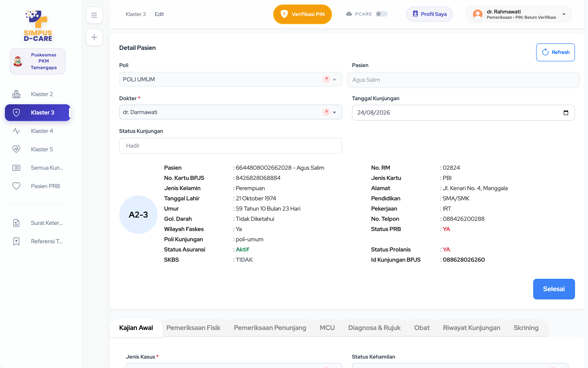Click the Status Kunjungan Hadir field

tap(231, 146)
